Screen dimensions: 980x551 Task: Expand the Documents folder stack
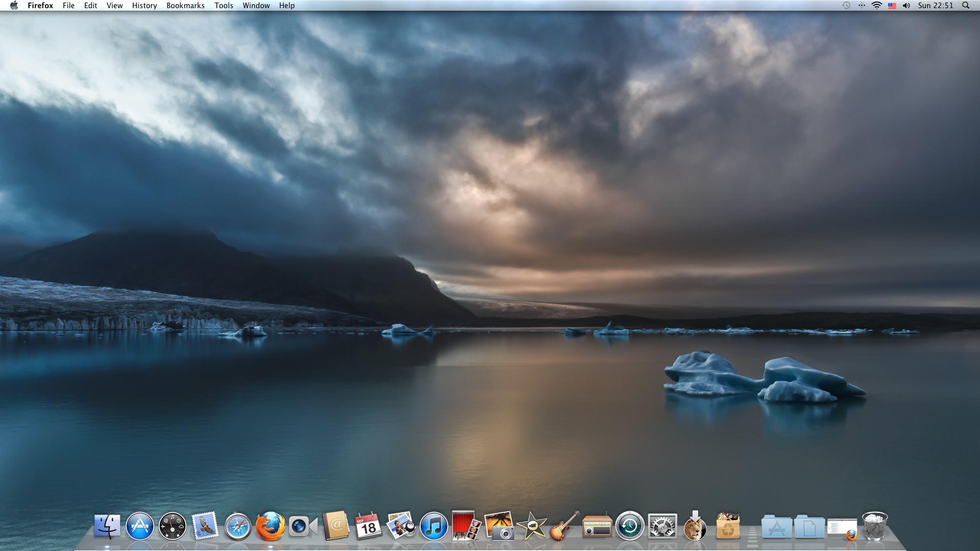(809, 527)
